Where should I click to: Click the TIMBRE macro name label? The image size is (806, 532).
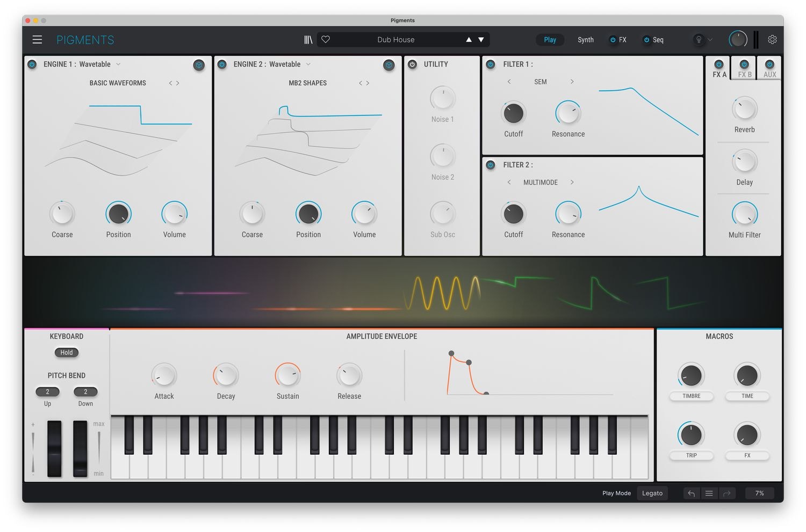tap(692, 396)
